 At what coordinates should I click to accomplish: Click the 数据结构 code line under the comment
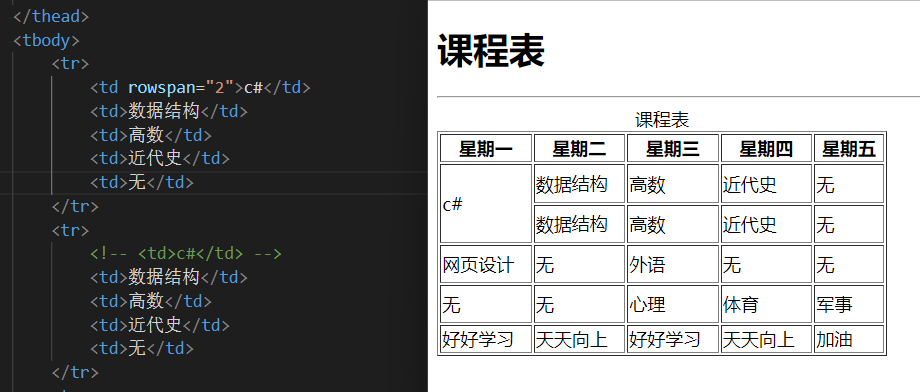pos(169,277)
